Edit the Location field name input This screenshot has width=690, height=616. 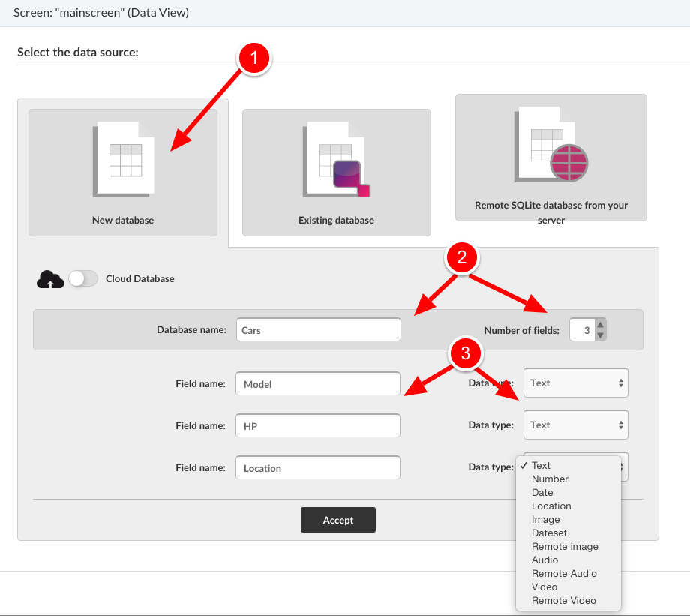click(x=318, y=467)
